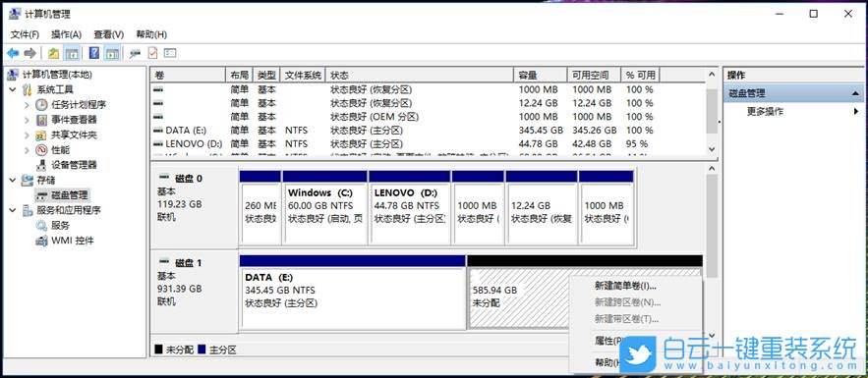868x378 pixels.
Task: Select LENOVO (D:) partition block on disk 0
Action: click(409, 208)
